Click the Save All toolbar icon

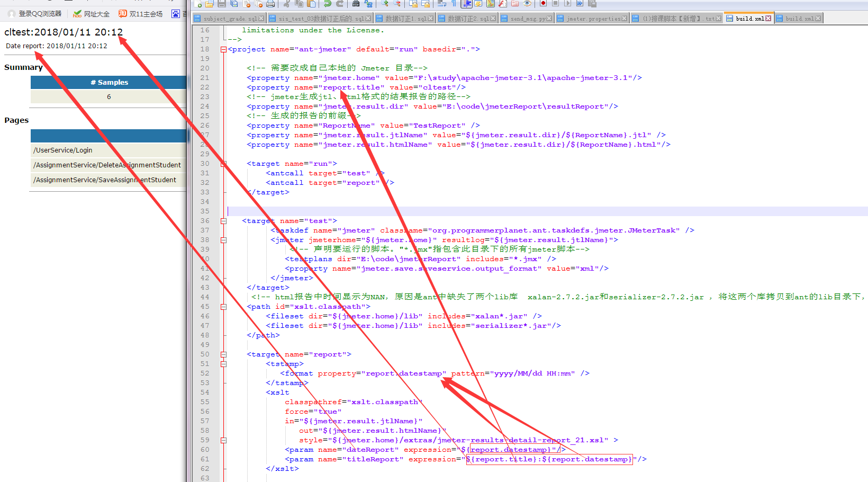point(234,3)
